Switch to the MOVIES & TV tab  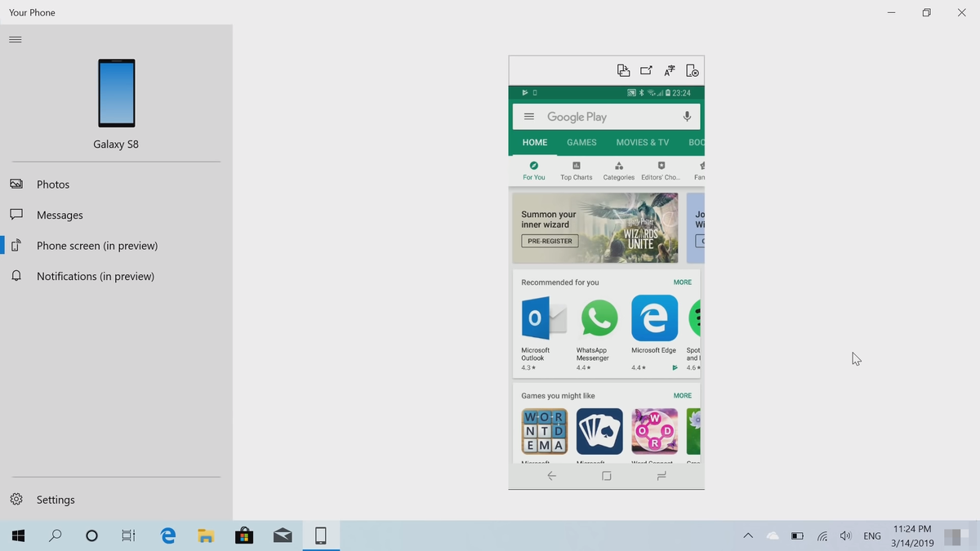tap(642, 142)
